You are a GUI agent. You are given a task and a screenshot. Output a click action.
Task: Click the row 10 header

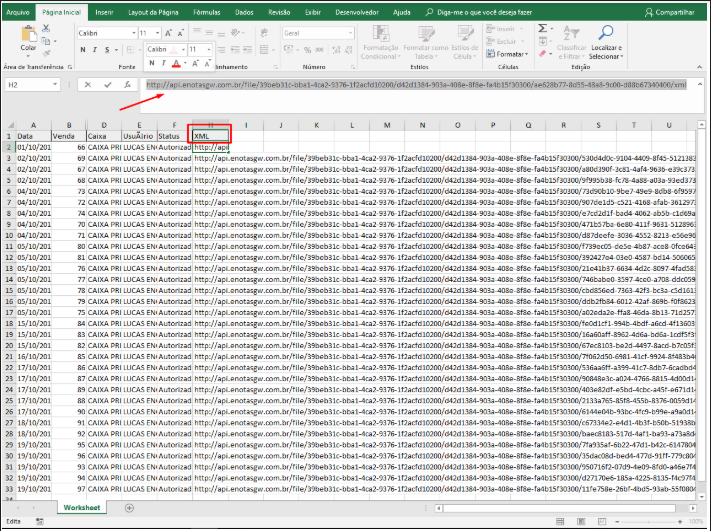click(10, 235)
